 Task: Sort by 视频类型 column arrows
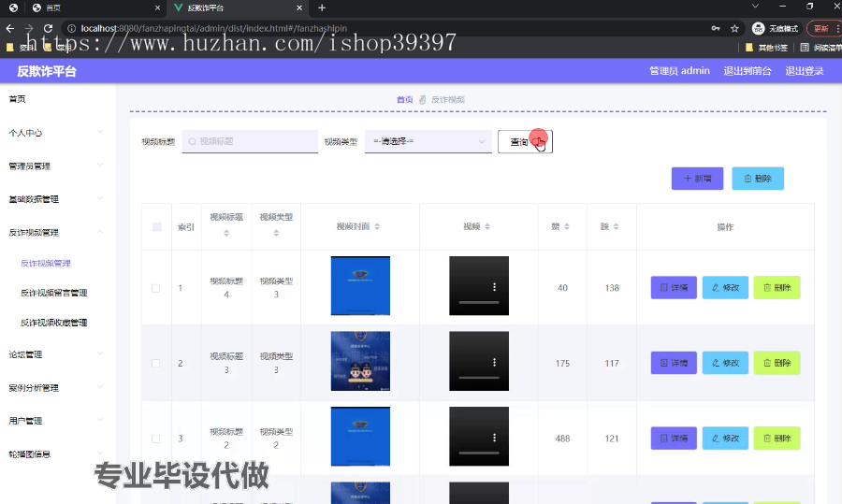[x=276, y=233]
